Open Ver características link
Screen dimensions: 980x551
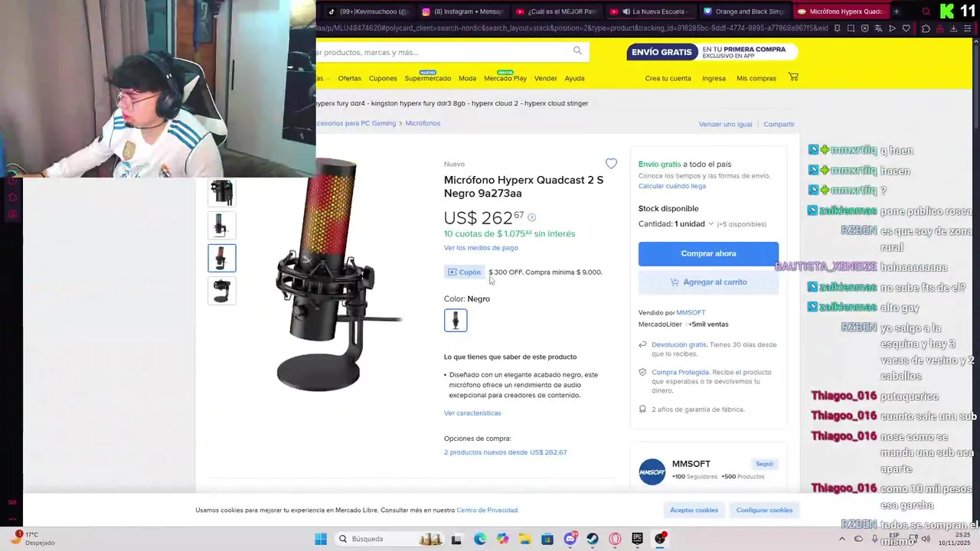(472, 412)
